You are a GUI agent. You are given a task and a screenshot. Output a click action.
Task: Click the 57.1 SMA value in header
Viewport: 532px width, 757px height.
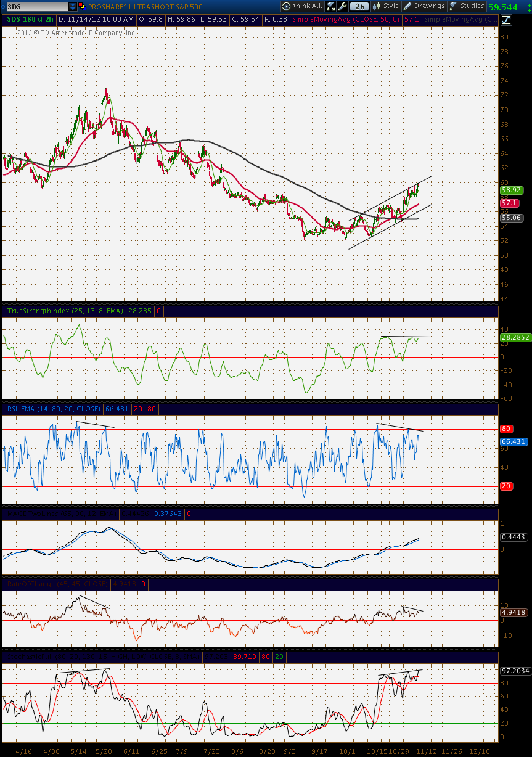pyautogui.click(x=412, y=20)
